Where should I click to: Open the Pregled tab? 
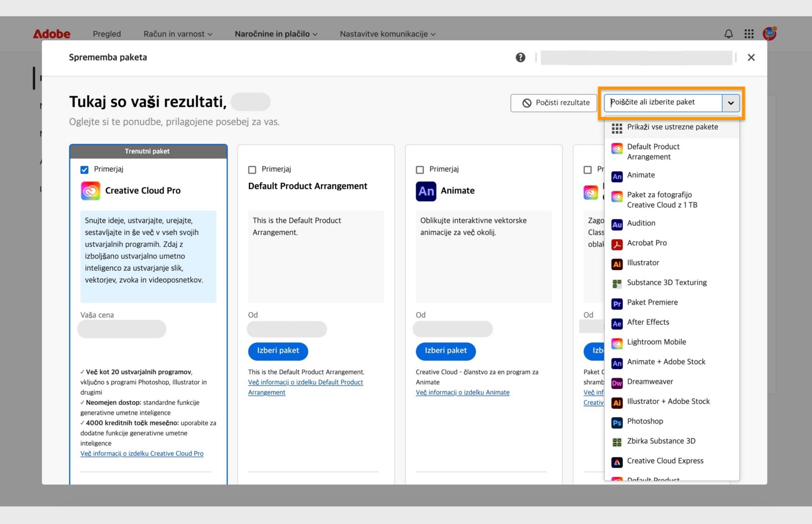107,34
